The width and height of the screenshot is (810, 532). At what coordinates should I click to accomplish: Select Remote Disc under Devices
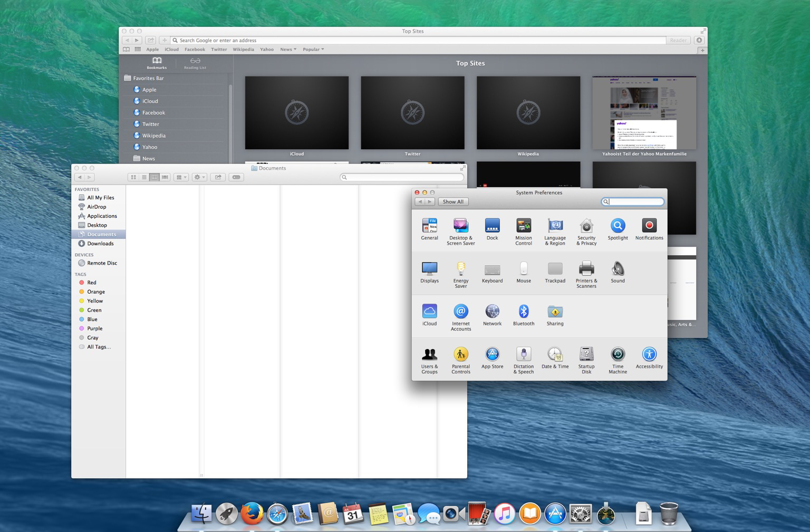pyautogui.click(x=99, y=263)
